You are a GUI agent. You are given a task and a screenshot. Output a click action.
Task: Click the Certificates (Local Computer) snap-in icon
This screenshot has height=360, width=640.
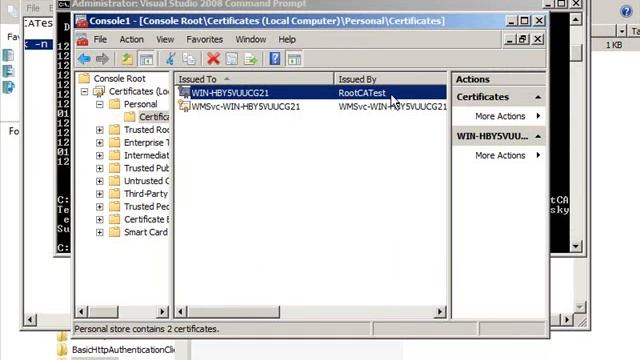click(x=99, y=91)
